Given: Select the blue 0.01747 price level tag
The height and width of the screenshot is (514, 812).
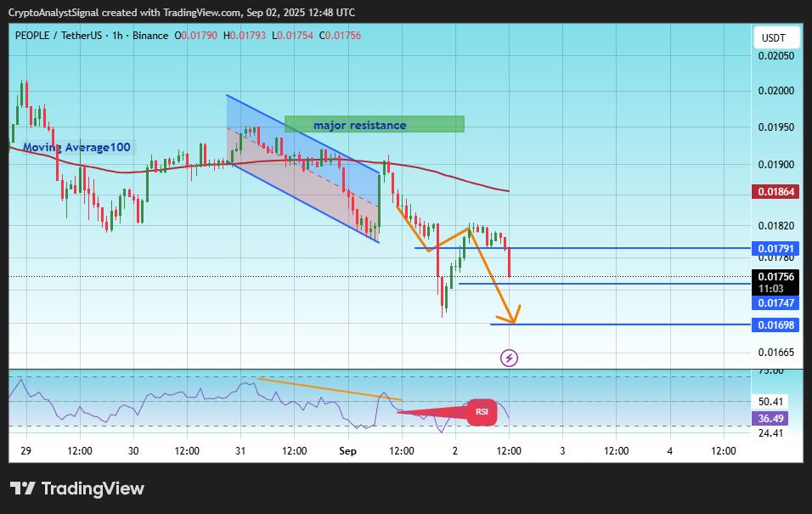Looking at the screenshot, I should coord(775,303).
